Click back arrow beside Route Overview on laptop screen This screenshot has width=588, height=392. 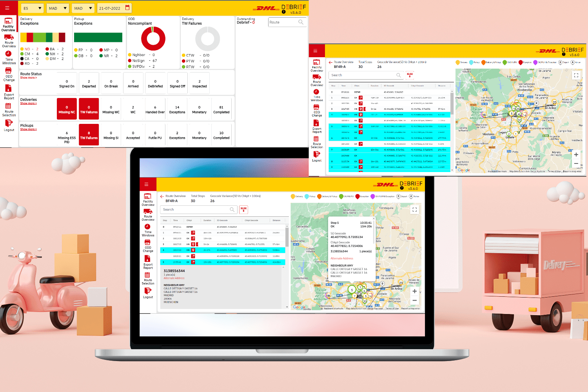click(x=162, y=196)
